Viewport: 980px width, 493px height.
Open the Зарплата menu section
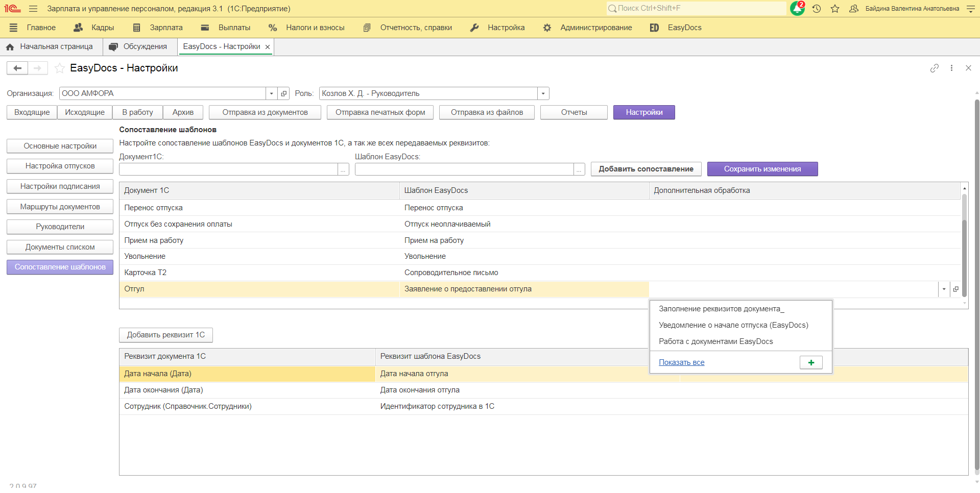pyautogui.click(x=158, y=28)
